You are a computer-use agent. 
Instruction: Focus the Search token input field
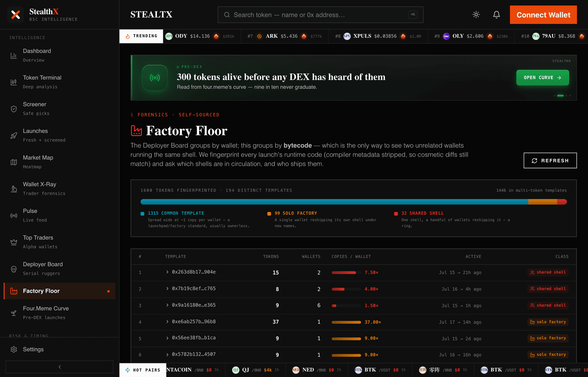point(320,15)
